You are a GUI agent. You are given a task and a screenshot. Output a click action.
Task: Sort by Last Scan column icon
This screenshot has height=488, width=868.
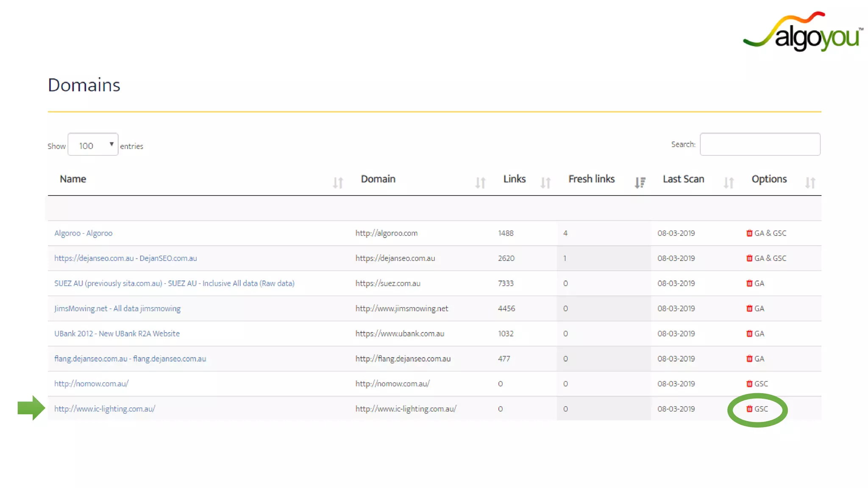[729, 183]
